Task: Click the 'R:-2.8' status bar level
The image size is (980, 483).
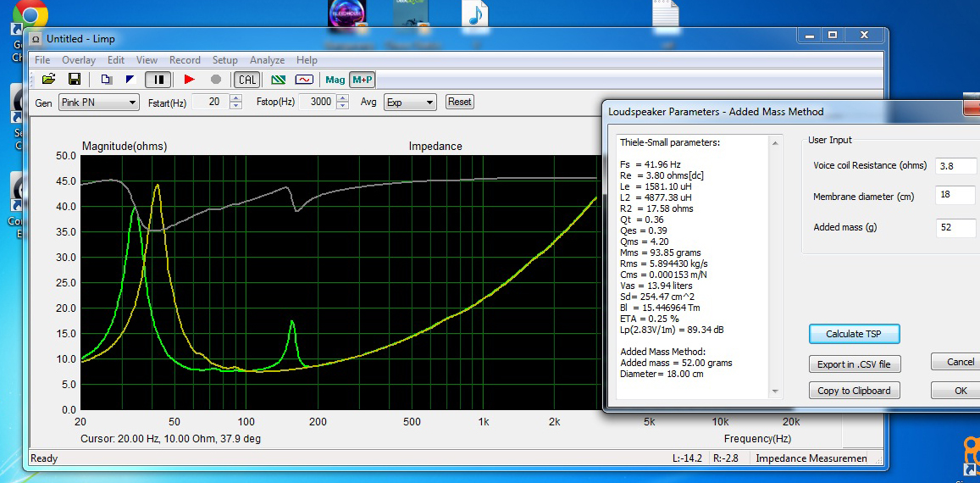Action: click(x=726, y=458)
